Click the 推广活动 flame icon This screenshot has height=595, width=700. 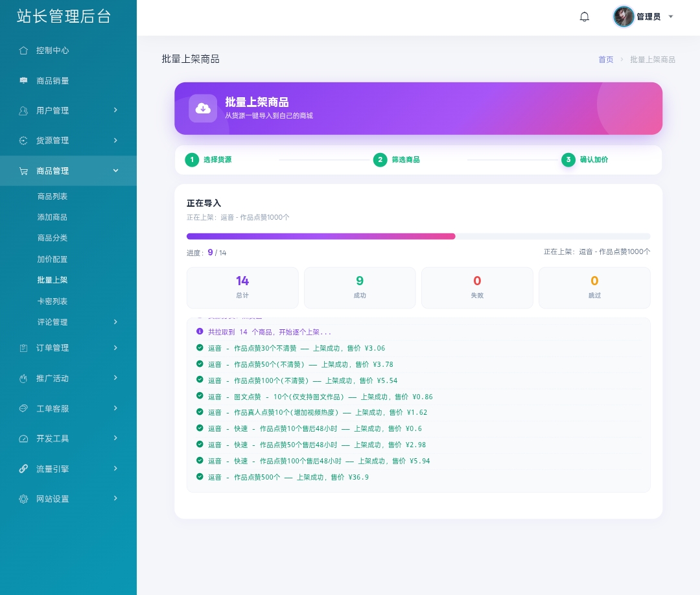24,379
